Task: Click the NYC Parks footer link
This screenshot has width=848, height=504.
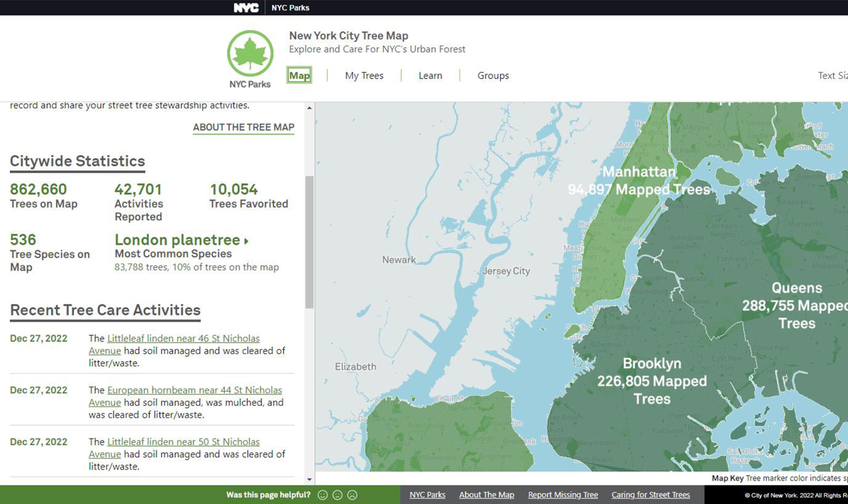Action: coord(427,494)
